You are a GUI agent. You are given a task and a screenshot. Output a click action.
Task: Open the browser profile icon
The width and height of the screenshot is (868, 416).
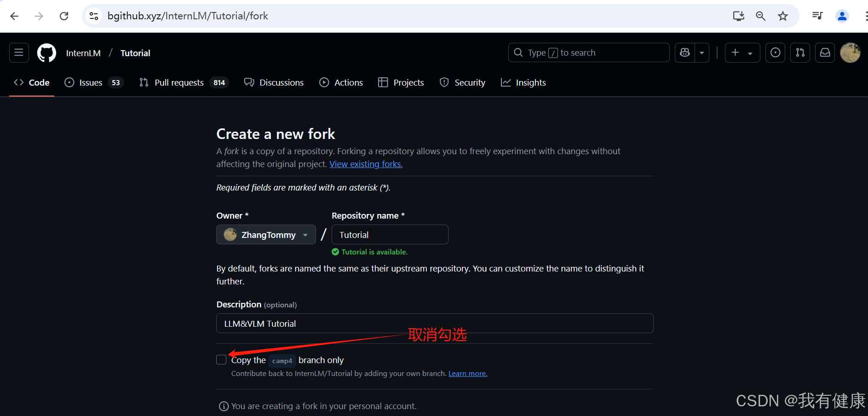pyautogui.click(x=842, y=16)
